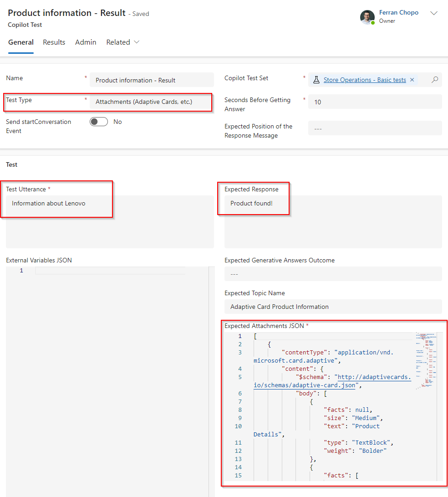Toggle Send startConversation Event switch

(x=98, y=122)
